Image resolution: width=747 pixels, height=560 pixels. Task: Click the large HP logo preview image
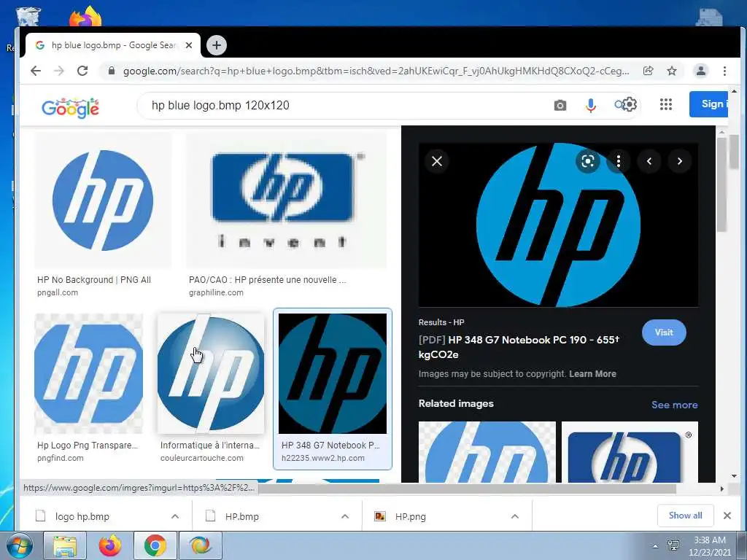558,225
